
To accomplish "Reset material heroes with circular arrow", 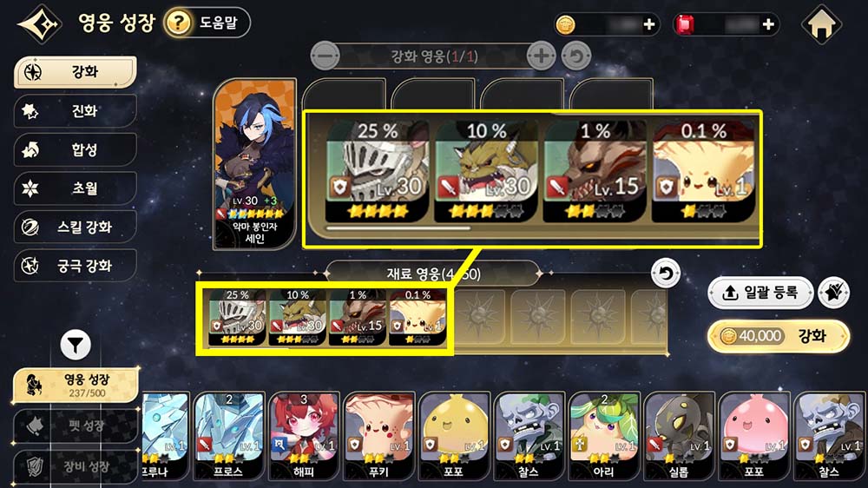I will click(666, 273).
